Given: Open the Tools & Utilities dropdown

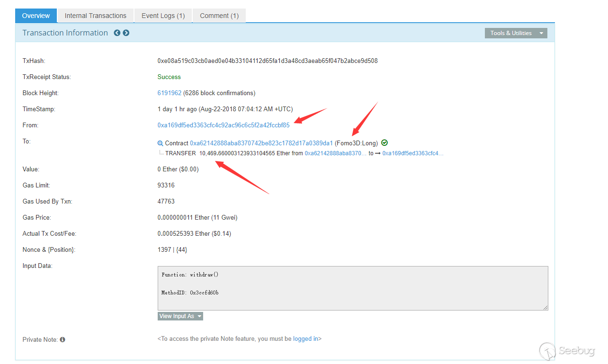Looking at the screenshot, I should coord(516,33).
